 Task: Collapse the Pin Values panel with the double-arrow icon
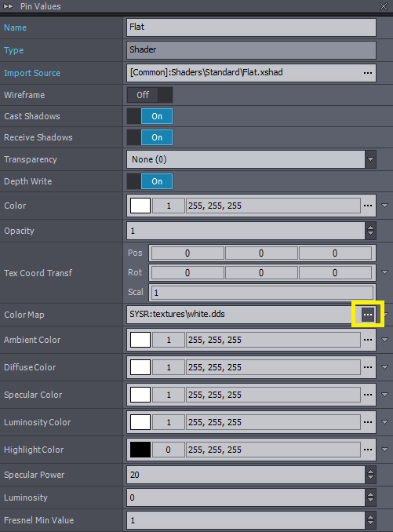8,6
